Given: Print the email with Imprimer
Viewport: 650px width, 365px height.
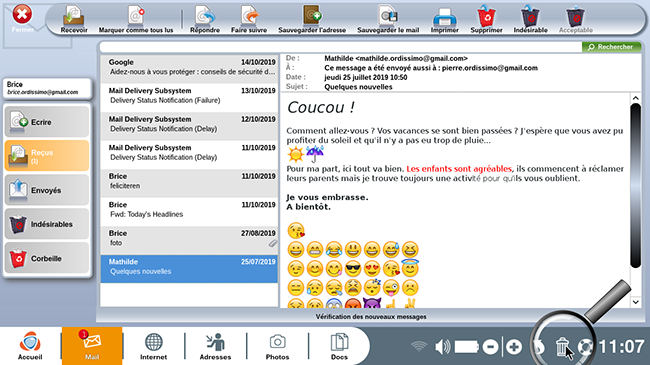Looking at the screenshot, I should pos(444,19).
